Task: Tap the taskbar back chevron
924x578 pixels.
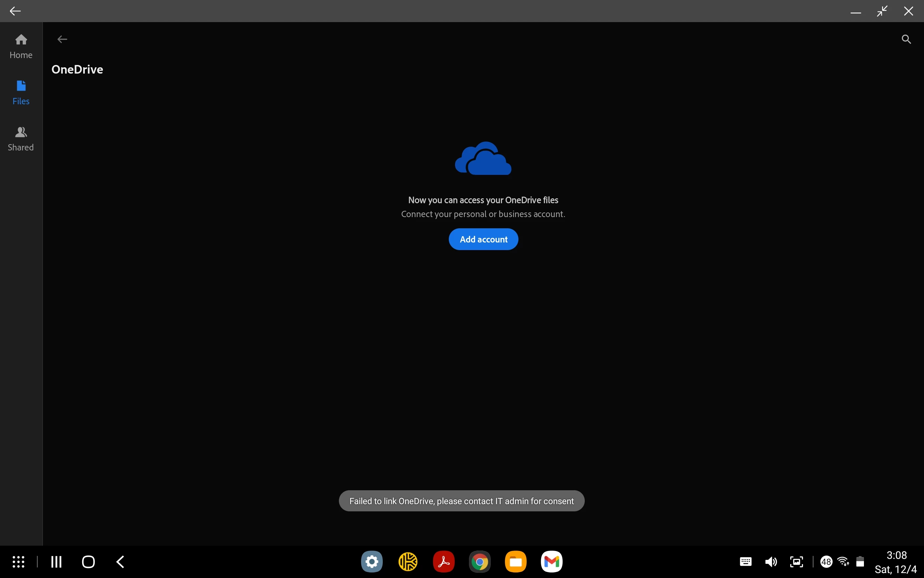Action: click(x=120, y=562)
